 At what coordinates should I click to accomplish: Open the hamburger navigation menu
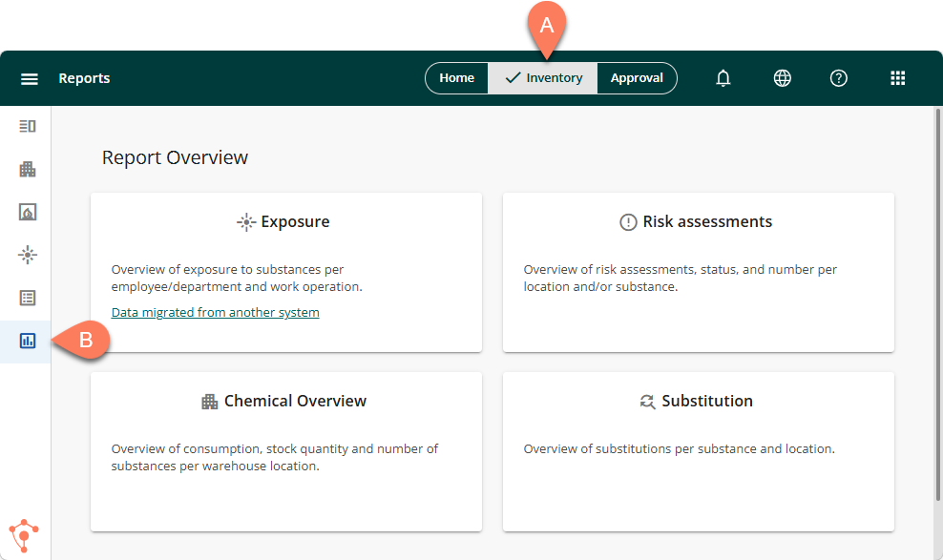(x=30, y=78)
